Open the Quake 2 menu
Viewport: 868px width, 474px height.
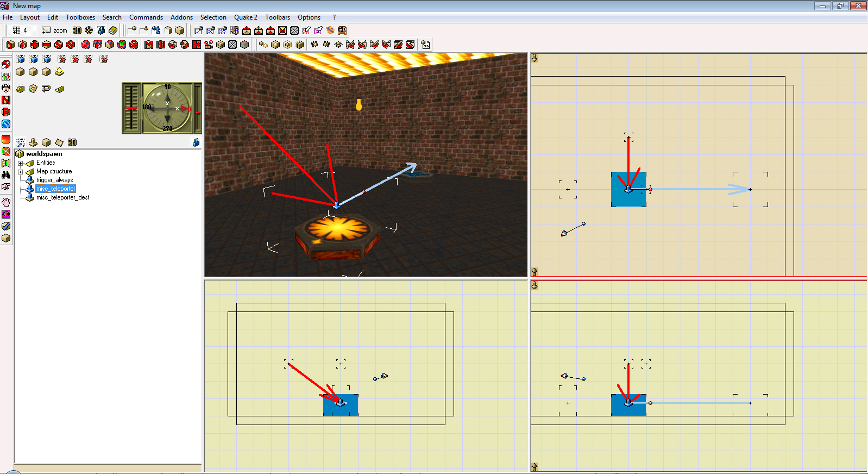coord(246,17)
